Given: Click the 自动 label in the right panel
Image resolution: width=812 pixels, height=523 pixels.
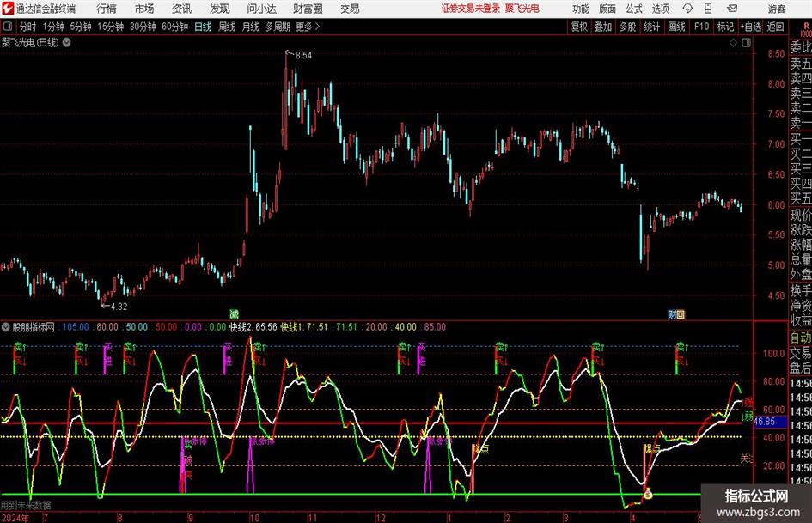Looking at the screenshot, I should click(801, 338).
